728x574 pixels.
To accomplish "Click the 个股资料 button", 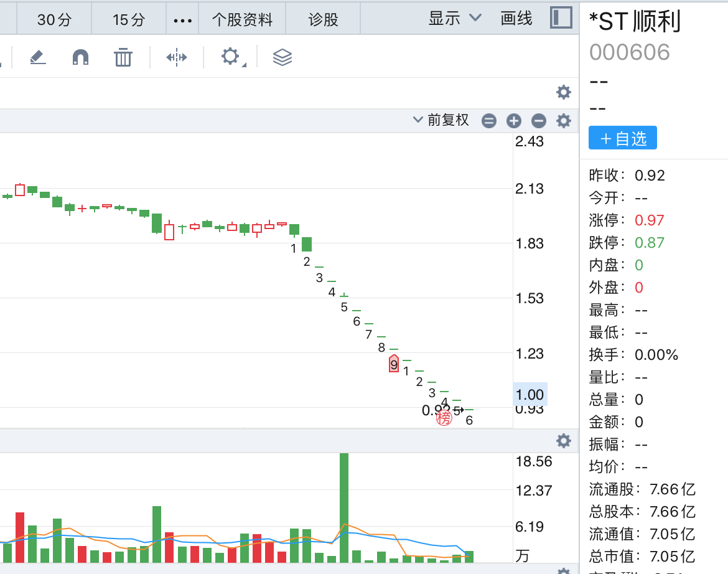I will click(x=242, y=19).
